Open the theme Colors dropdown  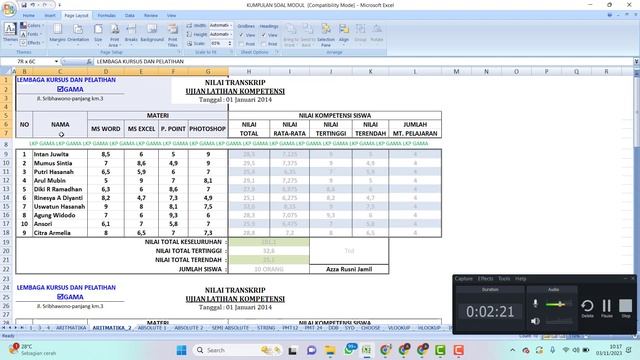(32, 26)
